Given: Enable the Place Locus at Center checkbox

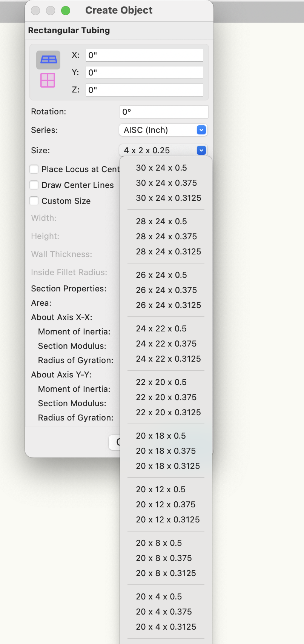Looking at the screenshot, I should coord(34,169).
